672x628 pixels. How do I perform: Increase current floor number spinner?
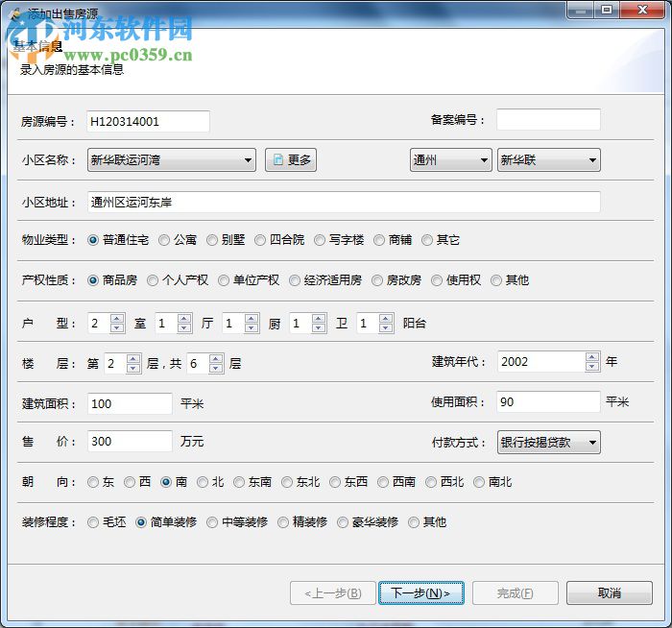(x=133, y=359)
